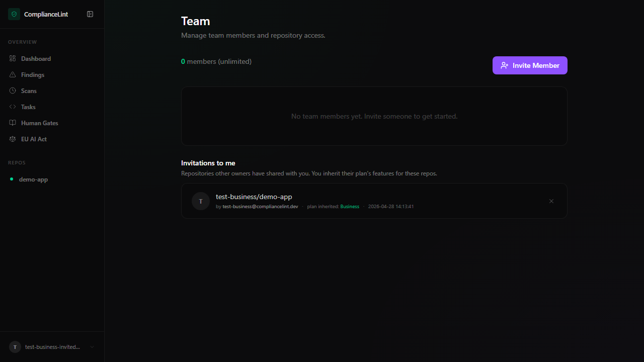
Task: Click the EU AI Act scales icon
Action: [13, 139]
